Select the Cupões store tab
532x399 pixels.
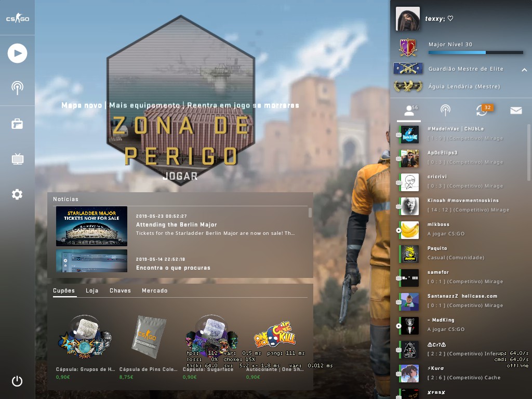[64, 290]
